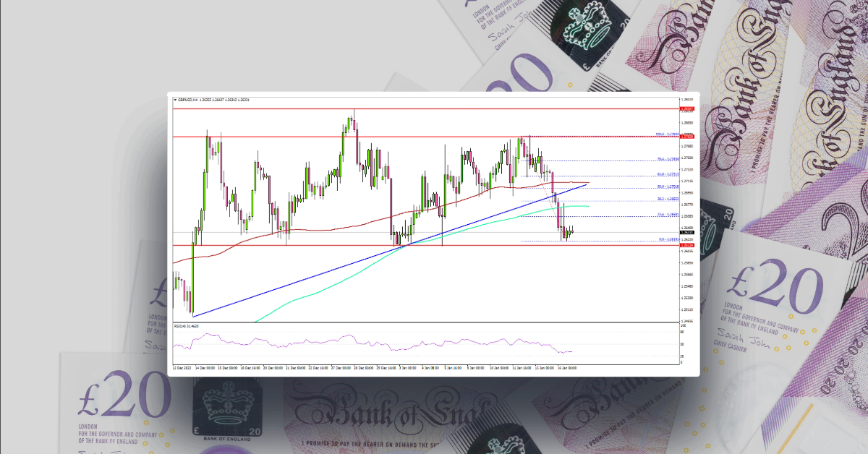Viewport: 868px width, 454px height.
Task: Select the 61.8 - 1.27213 Fibonacci label
Action: pyautogui.click(x=667, y=174)
